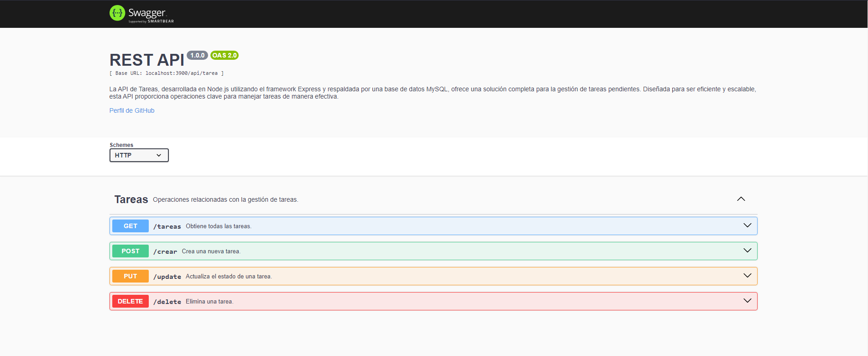Open the Schemes HTTP dropdown
The image size is (868, 356).
tap(139, 155)
